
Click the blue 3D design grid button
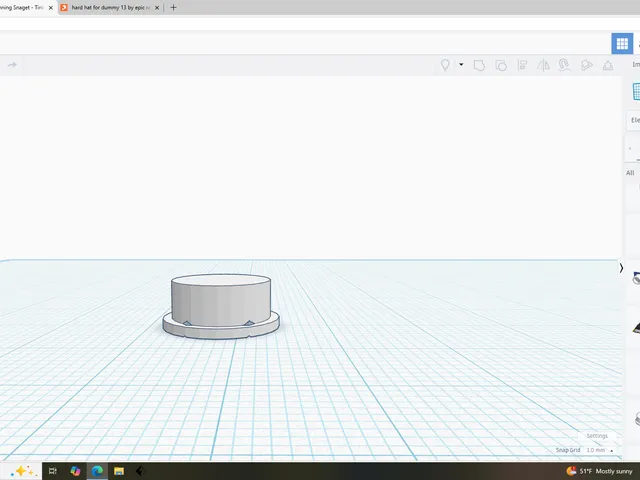pyautogui.click(x=622, y=43)
